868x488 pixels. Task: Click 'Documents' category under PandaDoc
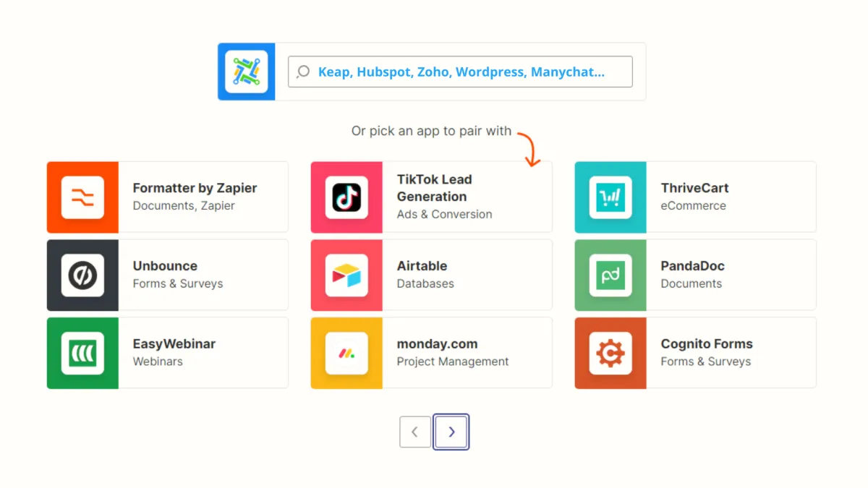691,284
